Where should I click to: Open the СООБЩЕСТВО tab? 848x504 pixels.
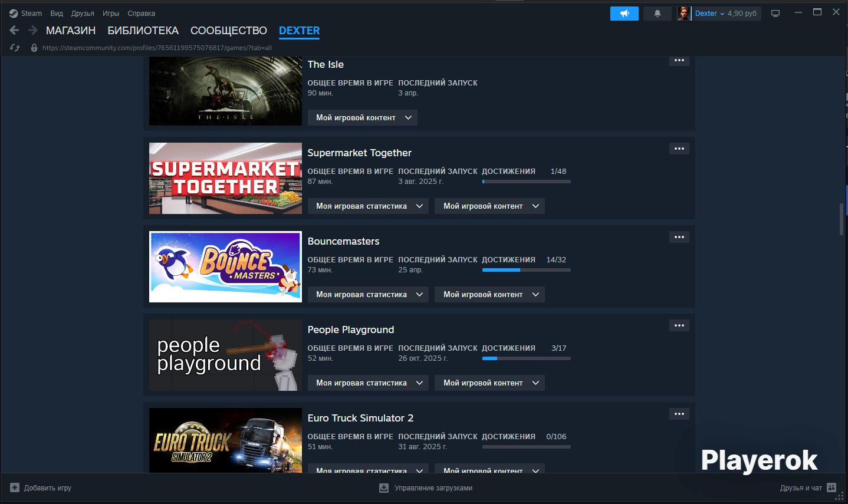tap(229, 31)
